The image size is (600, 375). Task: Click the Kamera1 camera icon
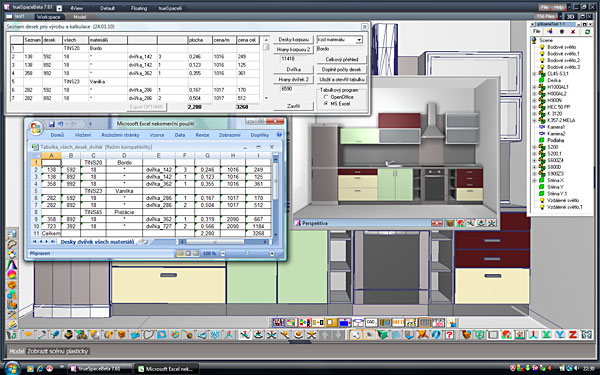point(542,127)
